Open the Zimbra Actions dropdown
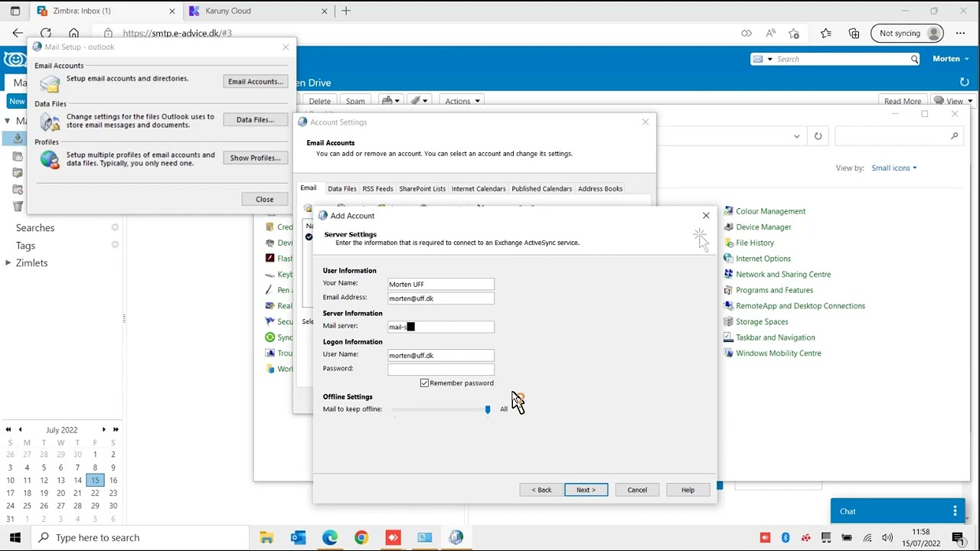The image size is (980, 551). pyautogui.click(x=462, y=101)
